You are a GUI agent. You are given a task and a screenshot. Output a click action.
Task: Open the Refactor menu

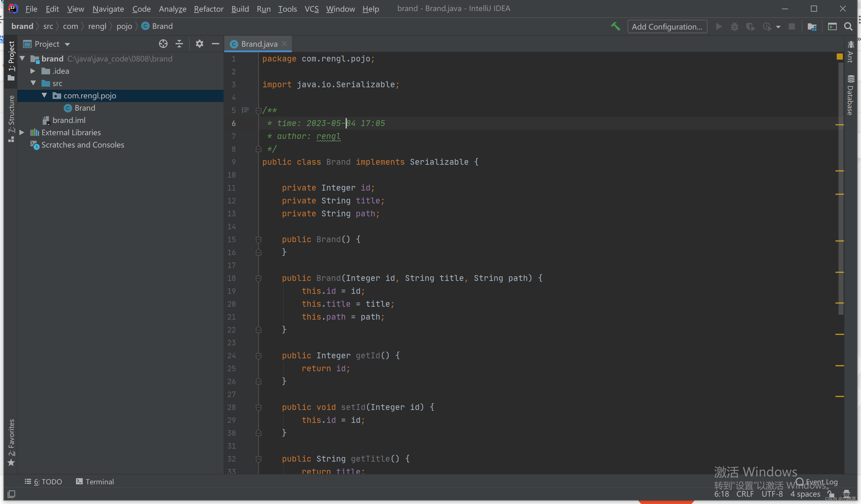point(208,9)
